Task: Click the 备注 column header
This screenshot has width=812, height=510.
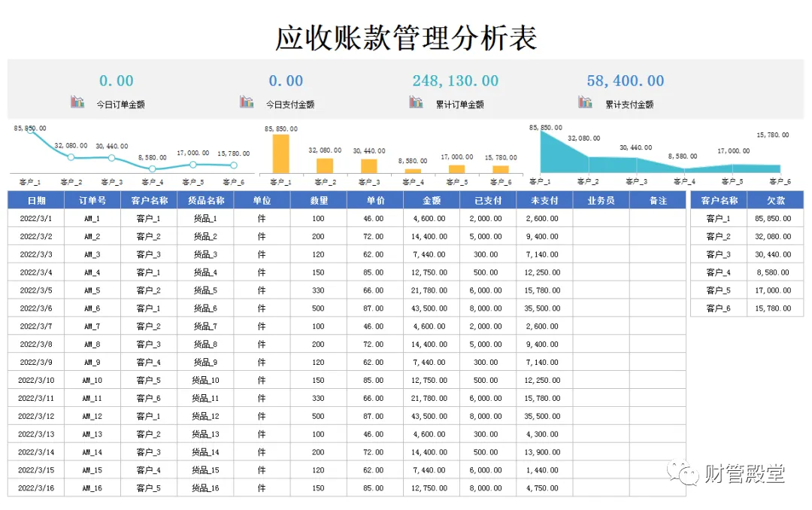Action: tap(658, 200)
